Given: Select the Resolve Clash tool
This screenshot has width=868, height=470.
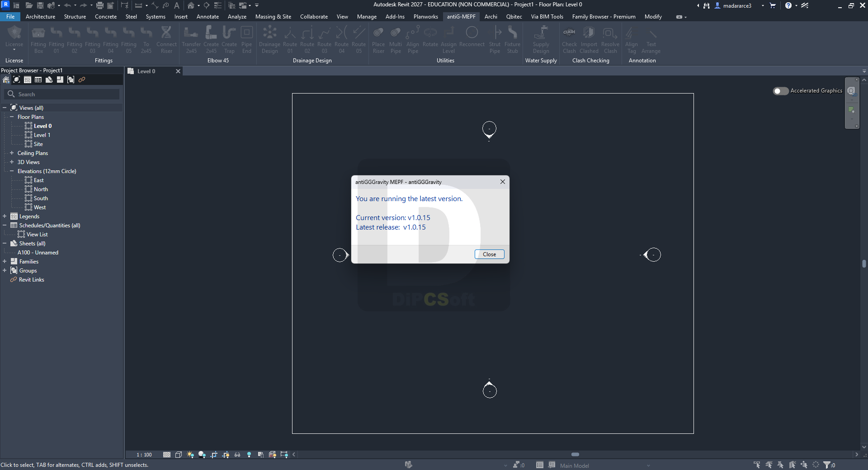Looking at the screenshot, I should tap(610, 40).
